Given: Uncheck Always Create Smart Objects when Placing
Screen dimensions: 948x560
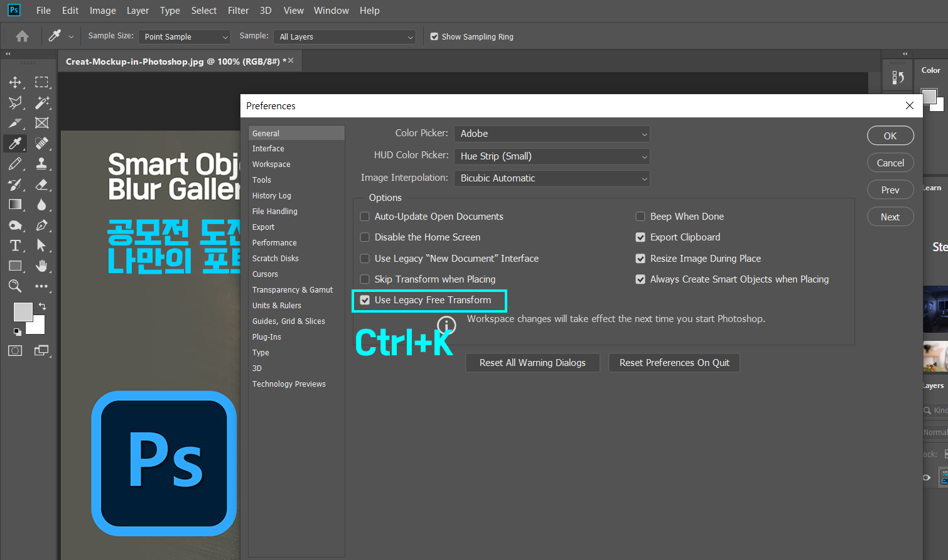Looking at the screenshot, I should coord(640,279).
